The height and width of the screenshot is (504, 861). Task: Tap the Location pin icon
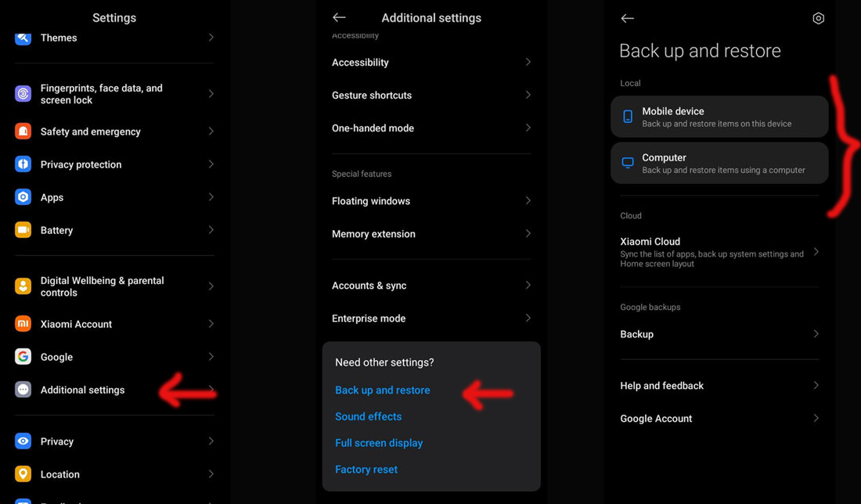(x=23, y=474)
